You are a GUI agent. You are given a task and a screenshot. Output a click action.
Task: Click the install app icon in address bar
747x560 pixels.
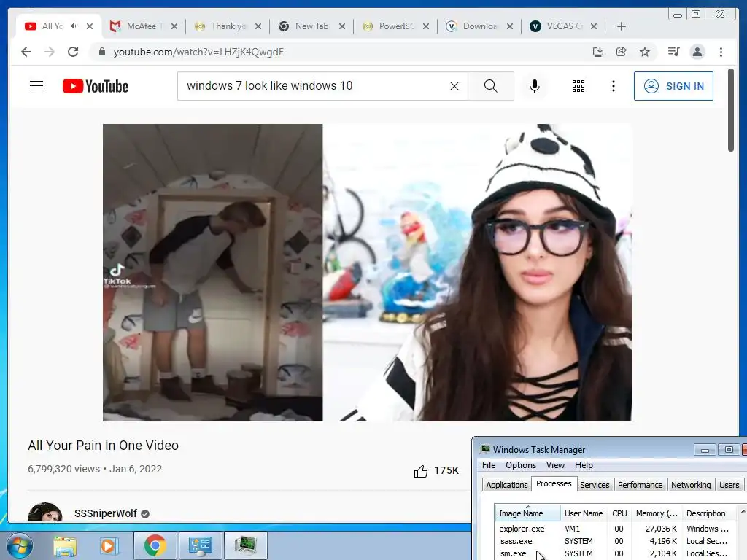598,52
